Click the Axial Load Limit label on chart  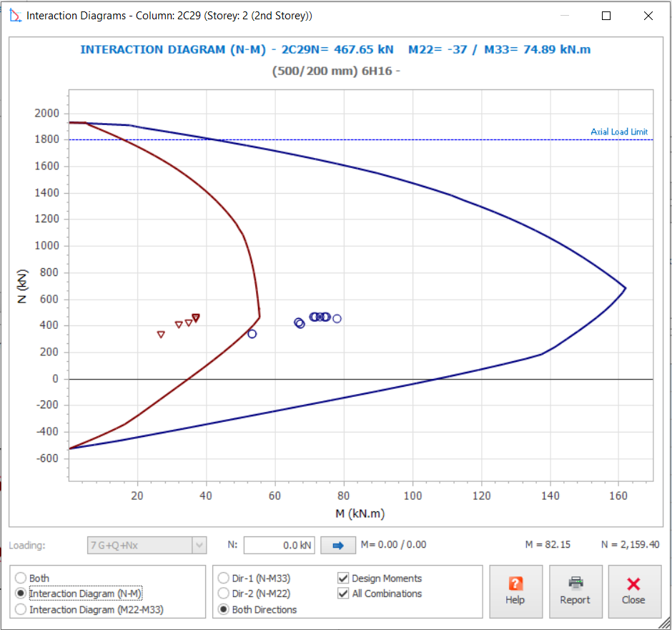(619, 132)
